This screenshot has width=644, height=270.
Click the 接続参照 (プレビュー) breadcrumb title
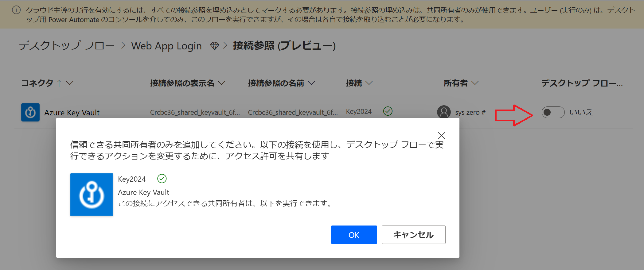coord(284,46)
